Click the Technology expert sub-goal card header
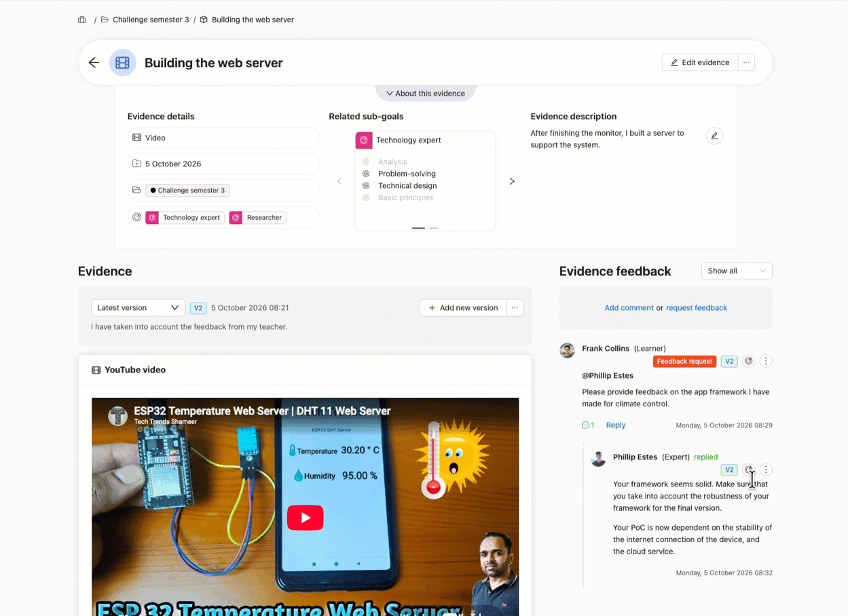Image resolution: width=848 pixels, height=616 pixels. 425,140
